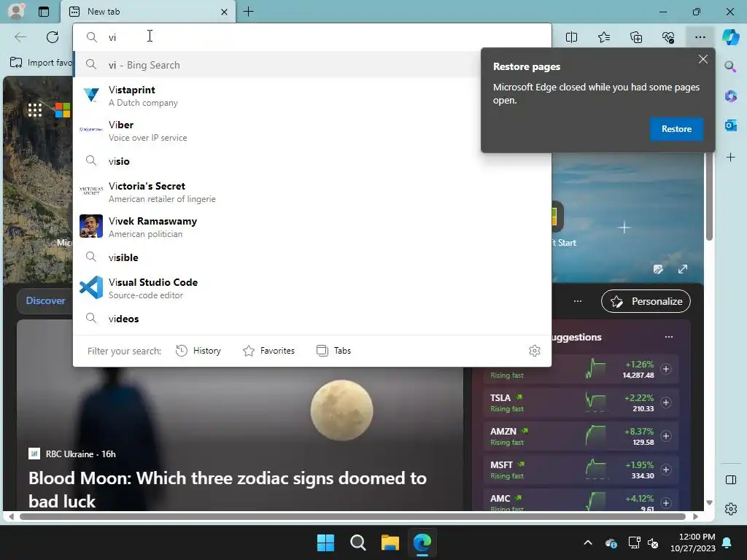Screen dimensions: 747x560
Task: Show hidden system tray icons chevron
Action: (x=588, y=542)
